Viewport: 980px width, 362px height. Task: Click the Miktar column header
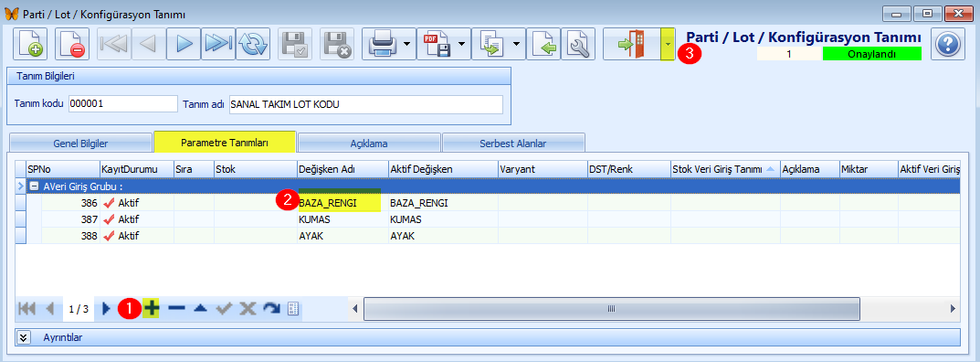[869, 169]
